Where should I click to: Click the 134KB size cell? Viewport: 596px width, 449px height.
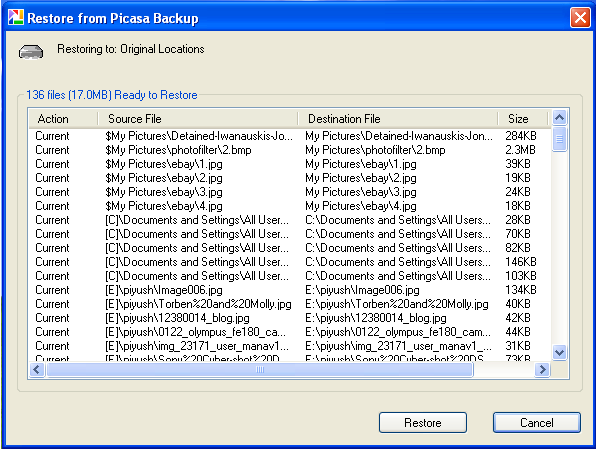click(x=521, y=290)
